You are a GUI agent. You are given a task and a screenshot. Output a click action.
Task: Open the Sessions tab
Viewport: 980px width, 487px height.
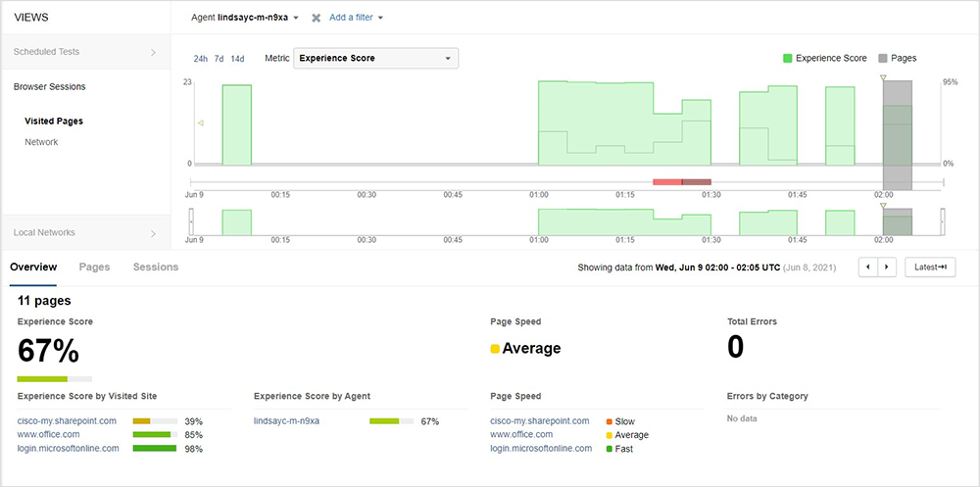tap(156, 267)
